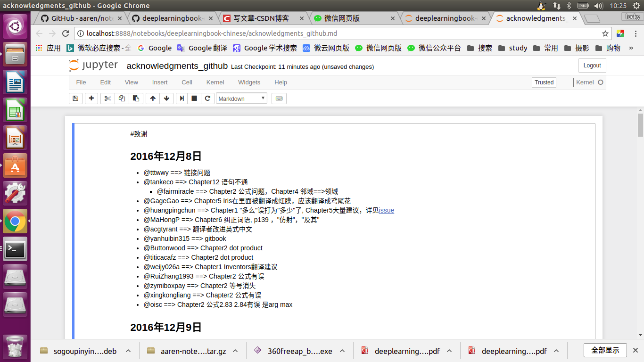The image size is (644, 362).
Task: Open the cell type dropdown showing Markdown
Action: point(241,98)
